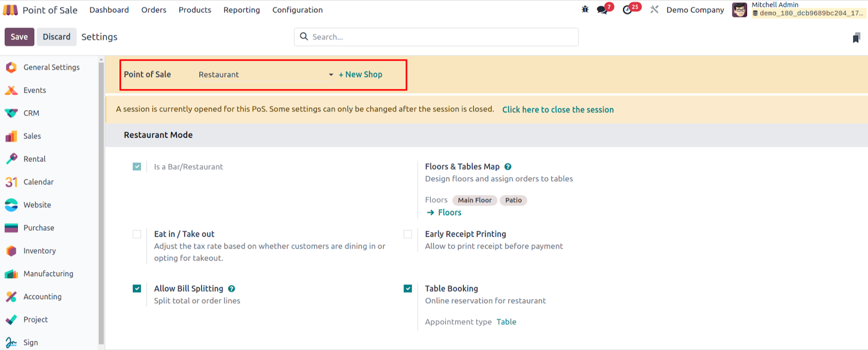Open the Configuration menu
Viewport: 868px width, 350px height.
[x=297, y=10]
